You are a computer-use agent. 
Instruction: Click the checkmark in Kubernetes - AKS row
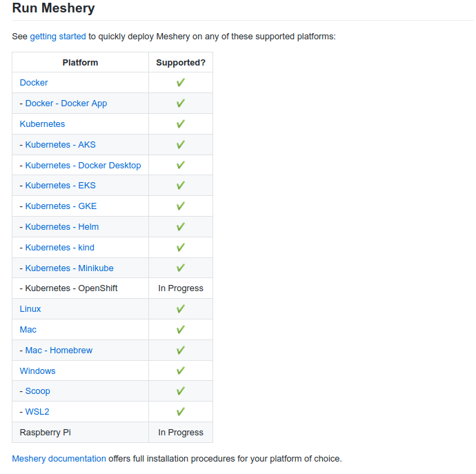coord(181,144)
